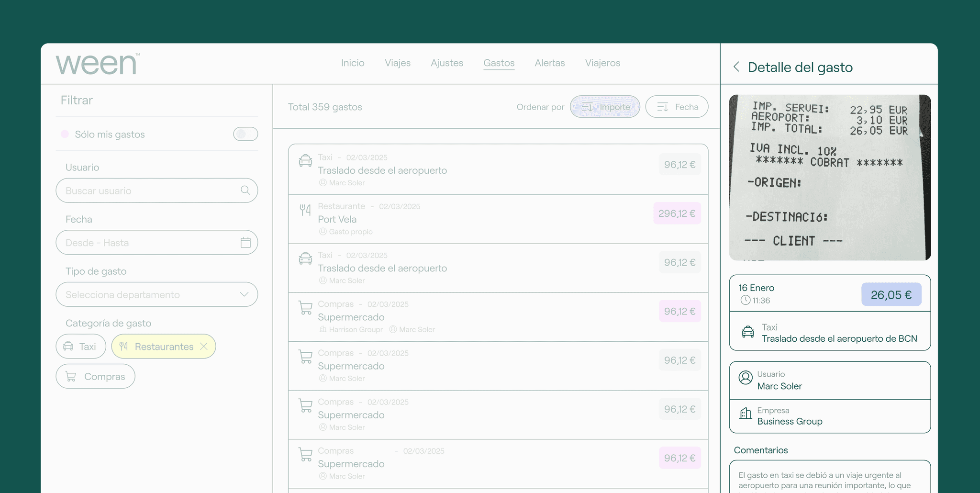Click building icon next to Harrison Groupr
The width and height of the screenshot is (980, 493).
tap(323, 329)
